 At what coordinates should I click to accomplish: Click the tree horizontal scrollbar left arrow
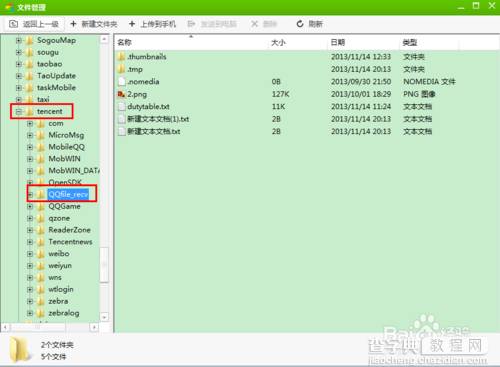point(5,327)
